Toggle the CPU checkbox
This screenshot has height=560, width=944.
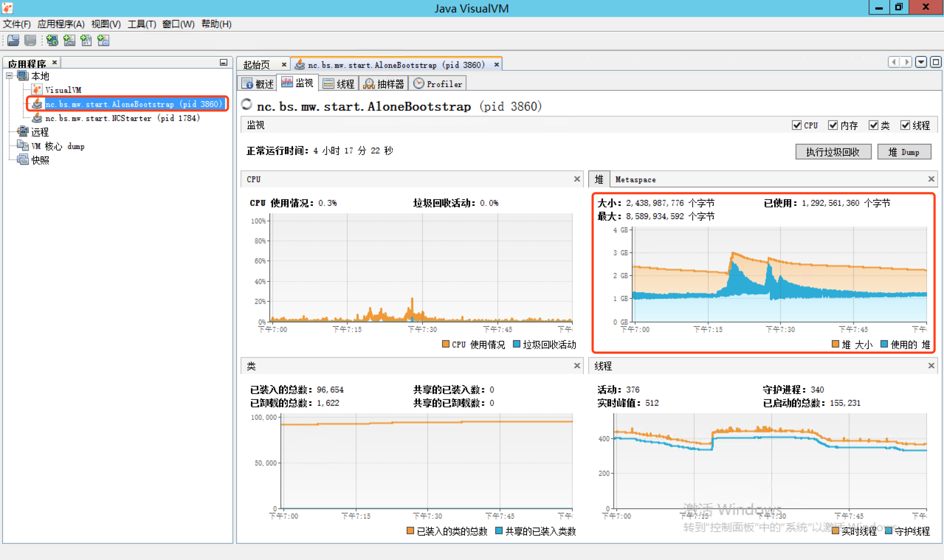click(x=796, y=125)
